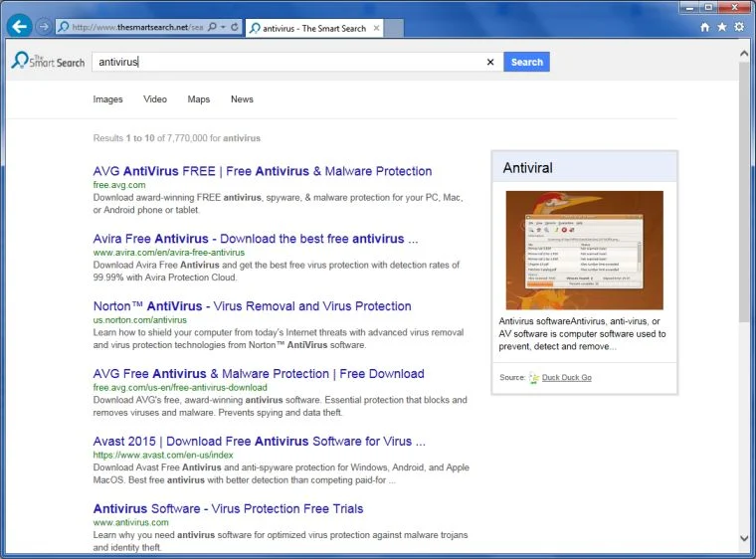Viewport: 756px width, 559px height.
Task: Click the search magnifier in the address bar
Action: click(x=212, y=27)
